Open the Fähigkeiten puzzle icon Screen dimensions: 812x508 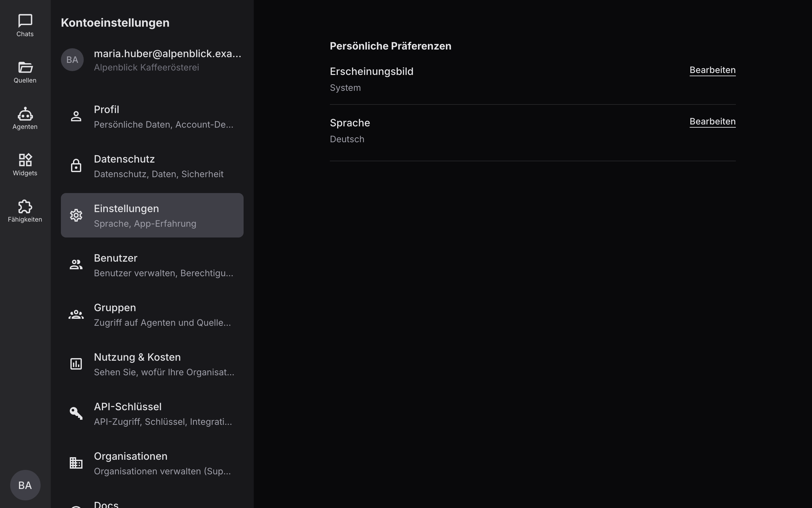(25, 206)
